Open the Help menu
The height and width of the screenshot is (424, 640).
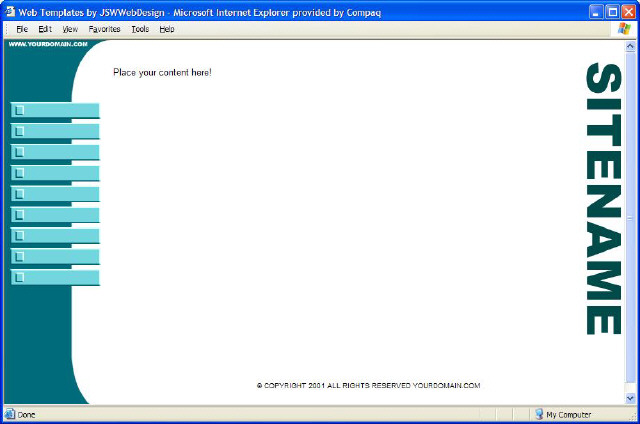coord(167,29)
